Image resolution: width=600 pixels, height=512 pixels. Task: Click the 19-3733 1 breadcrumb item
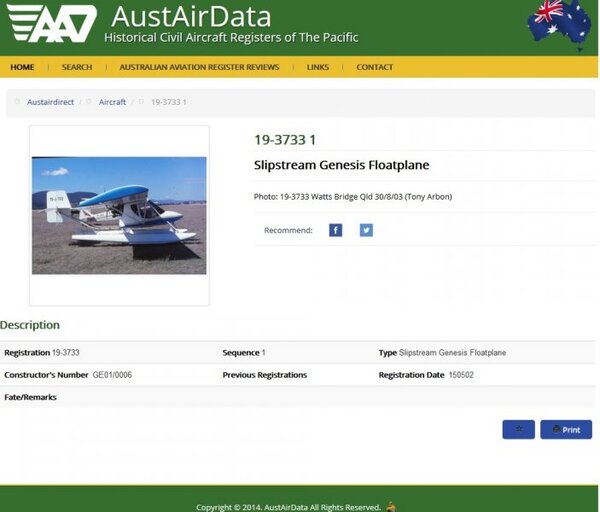(168, 102)
